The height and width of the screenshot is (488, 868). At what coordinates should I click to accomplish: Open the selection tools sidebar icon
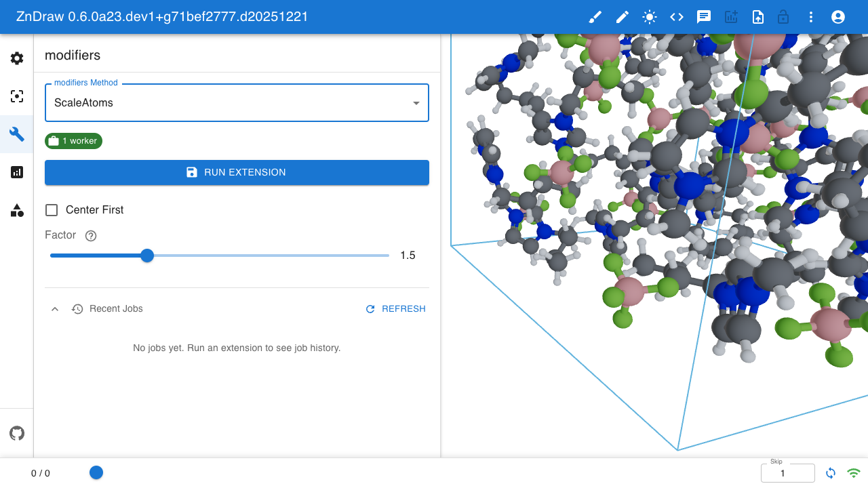[x=17, y=96]
